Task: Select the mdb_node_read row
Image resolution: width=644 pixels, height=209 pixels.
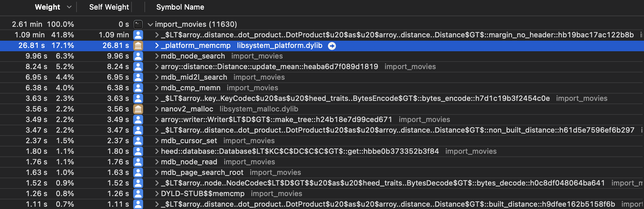Action: [189, 162]
